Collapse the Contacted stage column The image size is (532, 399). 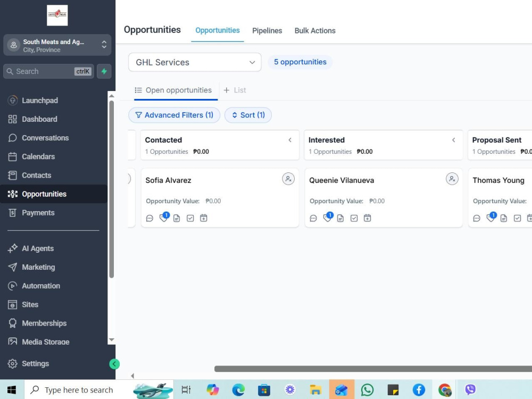pyautogui.click(x=290, y=140)
